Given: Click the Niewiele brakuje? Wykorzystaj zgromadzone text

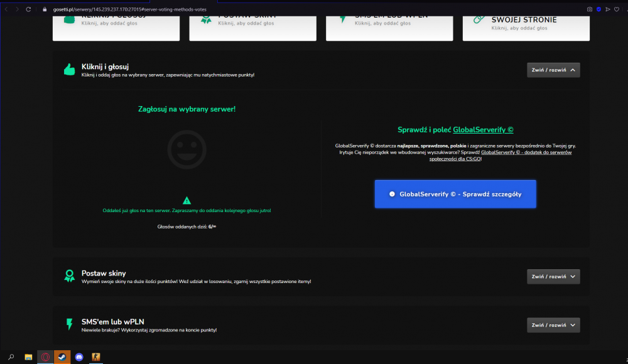Looking at the screenshot, I should click(x=149, y=330).
